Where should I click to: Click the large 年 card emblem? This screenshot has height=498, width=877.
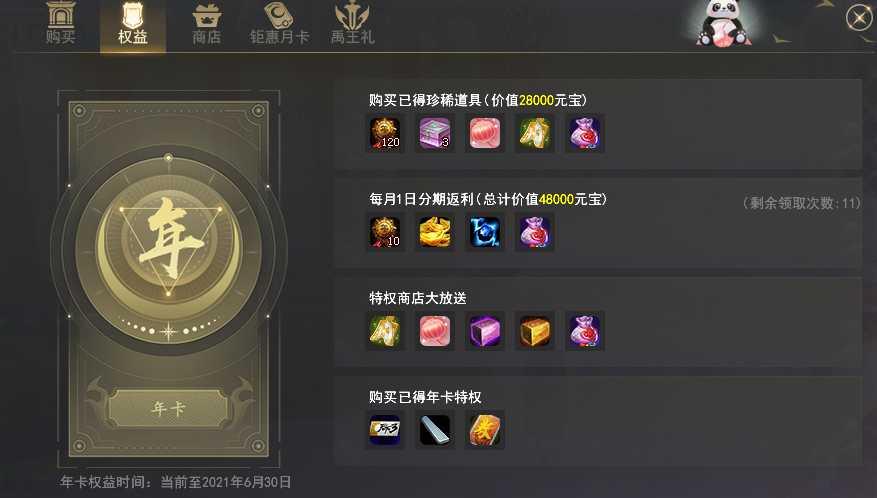click(x=168, y=250)
